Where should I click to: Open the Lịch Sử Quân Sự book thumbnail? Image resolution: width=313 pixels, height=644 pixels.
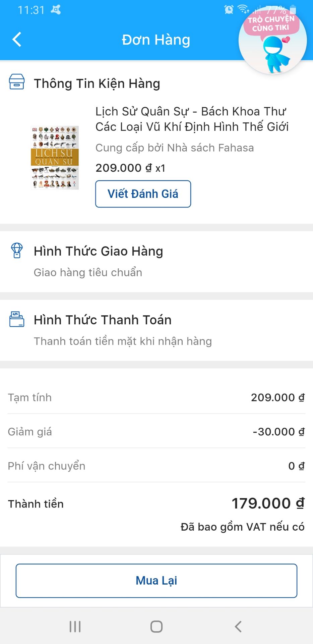tap(55, 158)
